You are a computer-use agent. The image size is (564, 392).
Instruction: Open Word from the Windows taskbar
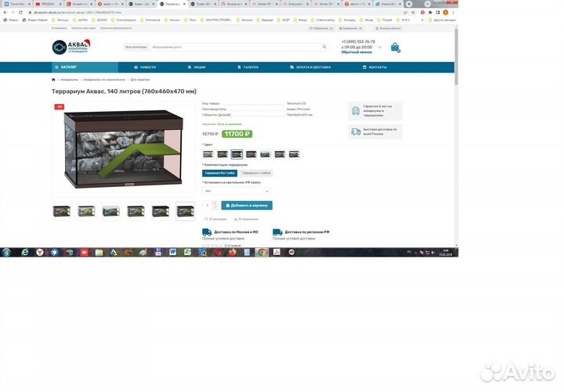pyautogui.click(x=172, y=253)
